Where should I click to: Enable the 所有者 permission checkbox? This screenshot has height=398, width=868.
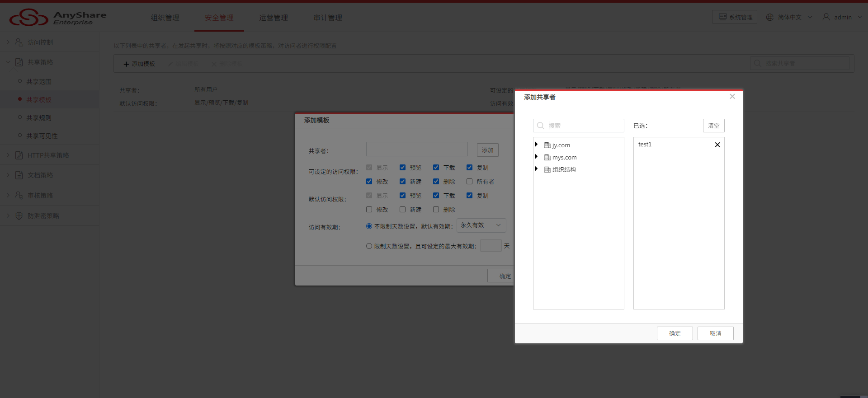469,182
